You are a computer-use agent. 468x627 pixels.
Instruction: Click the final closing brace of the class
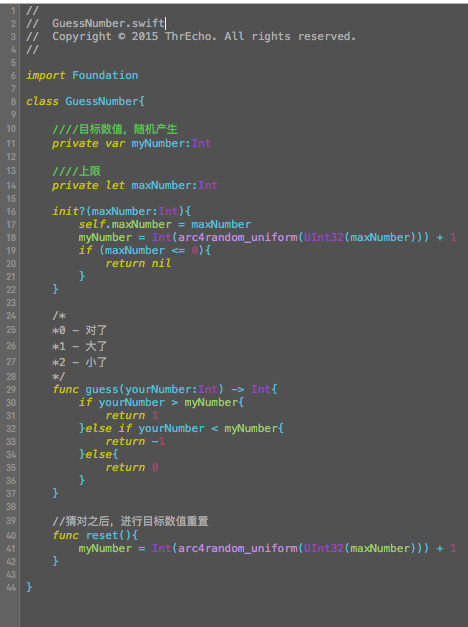(29, 587)
